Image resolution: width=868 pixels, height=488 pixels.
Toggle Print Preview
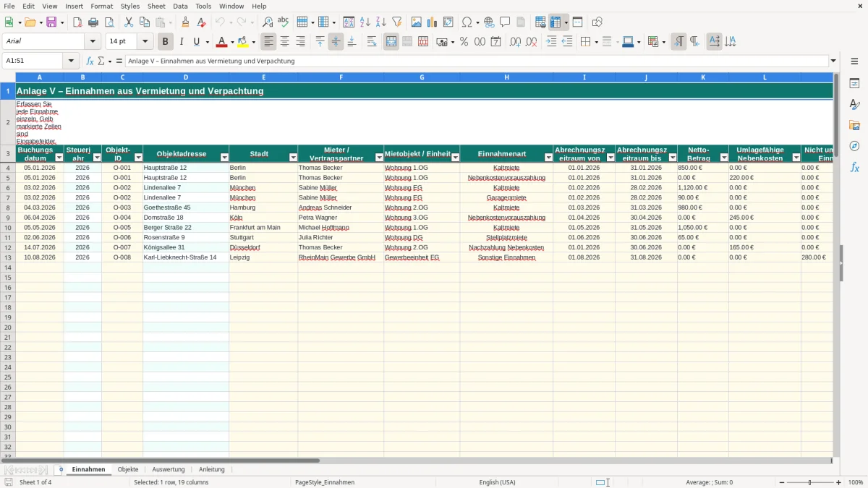tap(109, 22)
